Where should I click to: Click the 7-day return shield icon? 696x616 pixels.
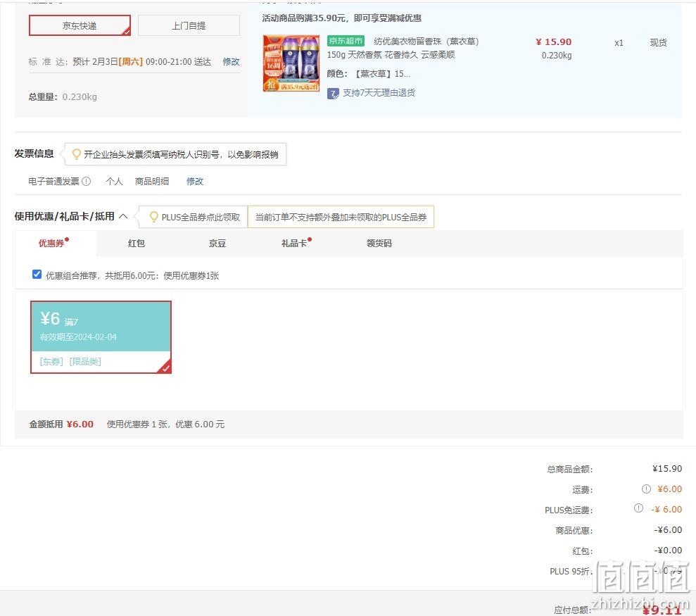[x=333, y=93]
